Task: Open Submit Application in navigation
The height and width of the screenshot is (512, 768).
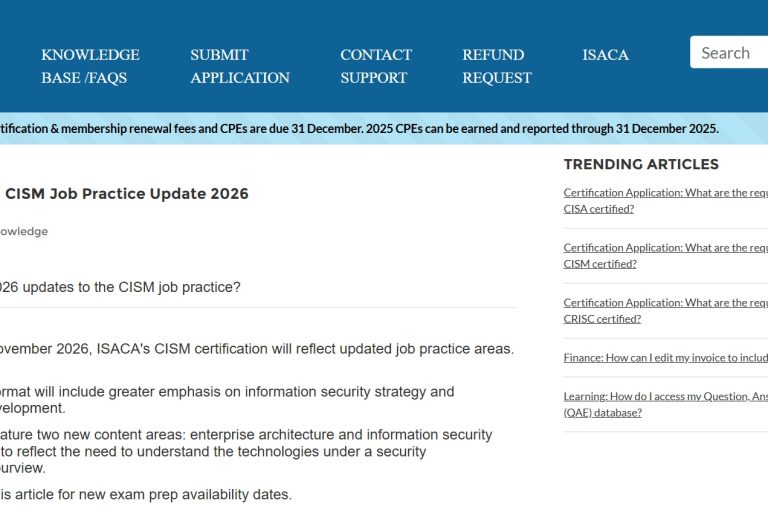Action: pos(240,66)
